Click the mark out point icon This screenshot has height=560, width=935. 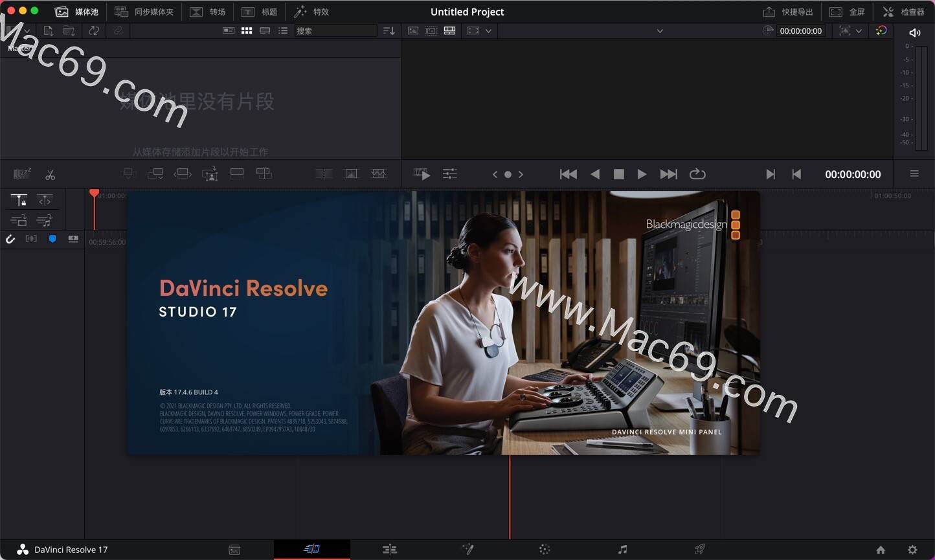pos(796,174)
